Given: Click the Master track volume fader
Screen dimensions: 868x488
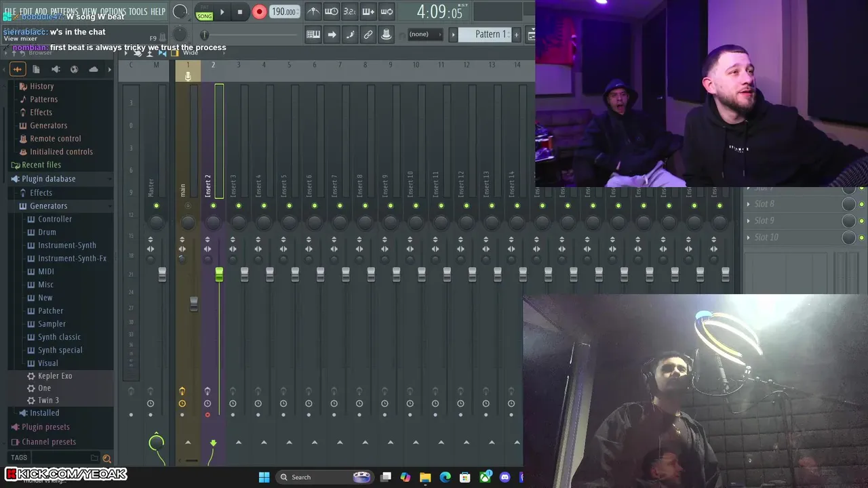Looking at the screenshot, I should click(162, 274).
